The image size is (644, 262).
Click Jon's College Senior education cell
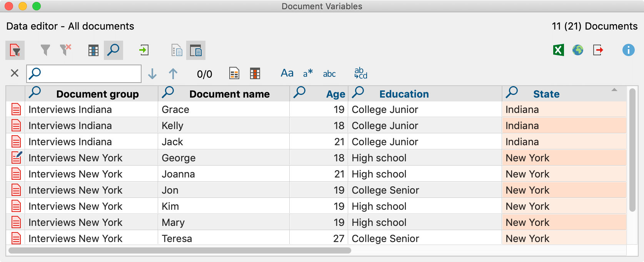pyautogui.click(x=425, y=190)
